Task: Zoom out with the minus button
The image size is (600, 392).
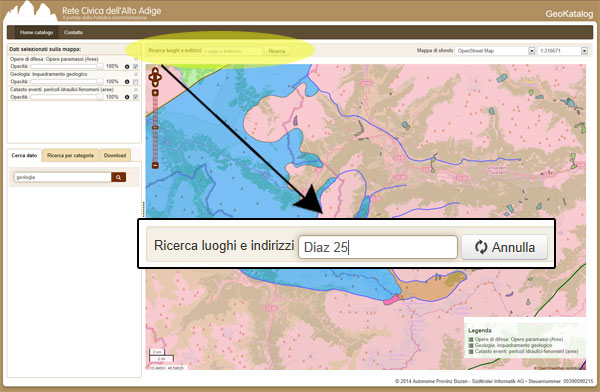Action: tap(155, 165)
